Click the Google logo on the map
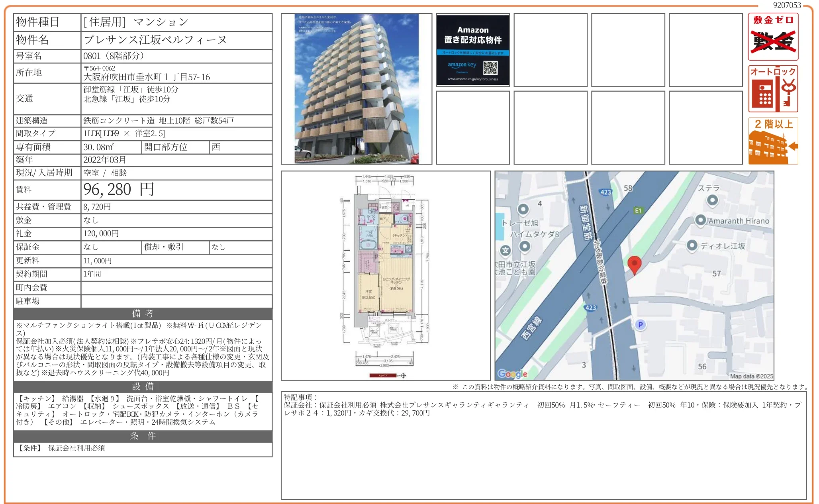Image resolution: width=819 pixels, height=504 pixels. pyautogui.click(x=513, y=374)
